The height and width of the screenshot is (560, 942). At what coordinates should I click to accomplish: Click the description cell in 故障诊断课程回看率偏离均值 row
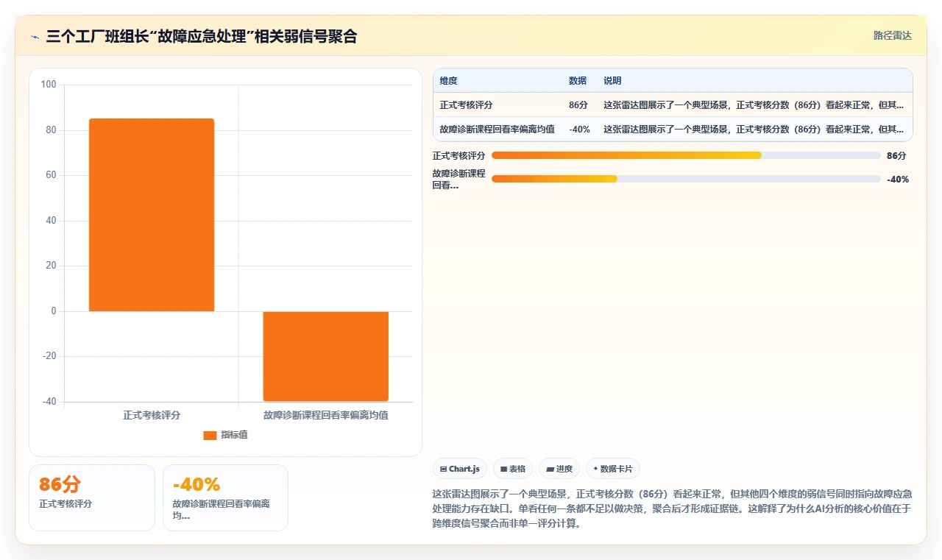click(754, 130)
